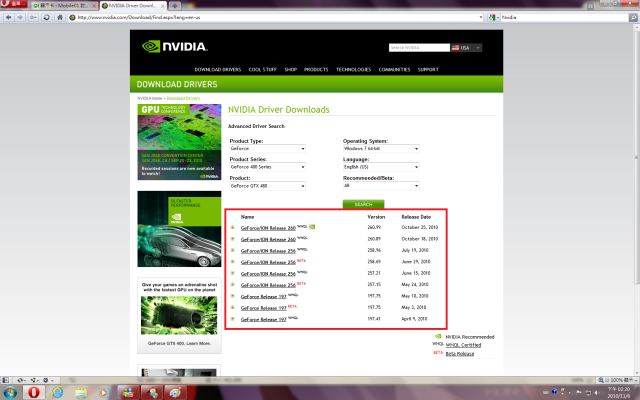This screenshot has height=400, width=640.
Task: Open the Beta Release legend link
Action: (460, 354)
